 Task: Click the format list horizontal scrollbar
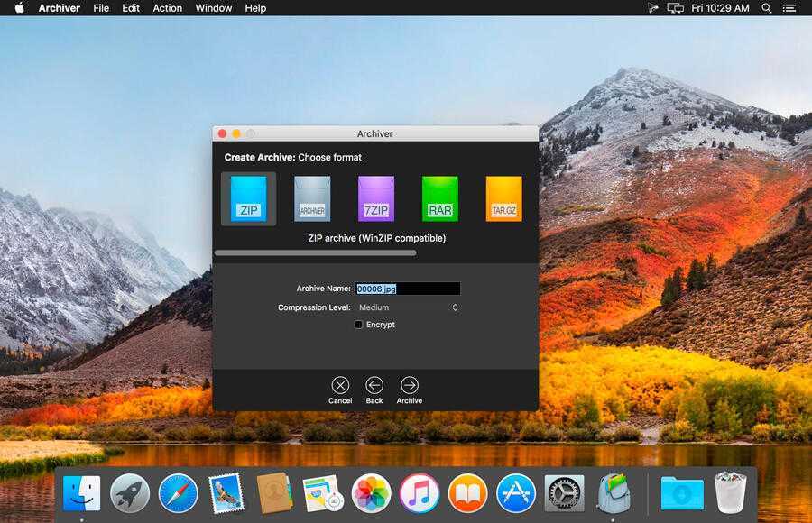coord(316,253)
